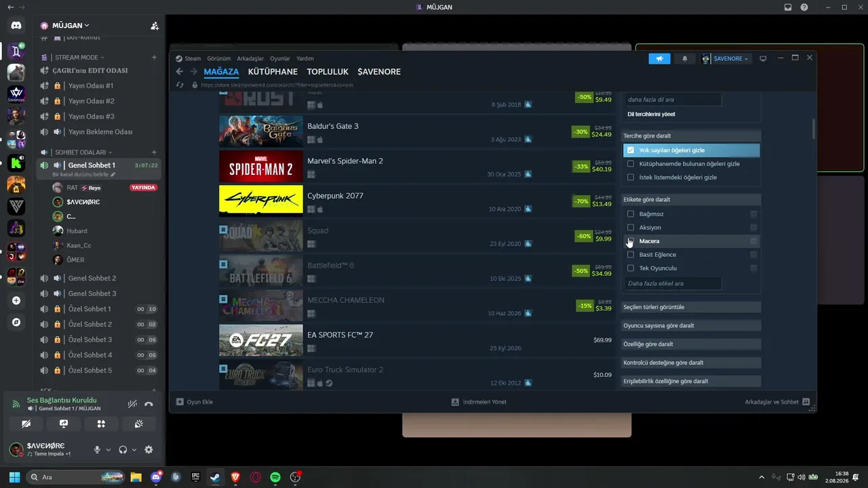Viewport: 868px width, 488px height.
Task: Open microphone input options arrow in Discord
Action: (108, 449)
